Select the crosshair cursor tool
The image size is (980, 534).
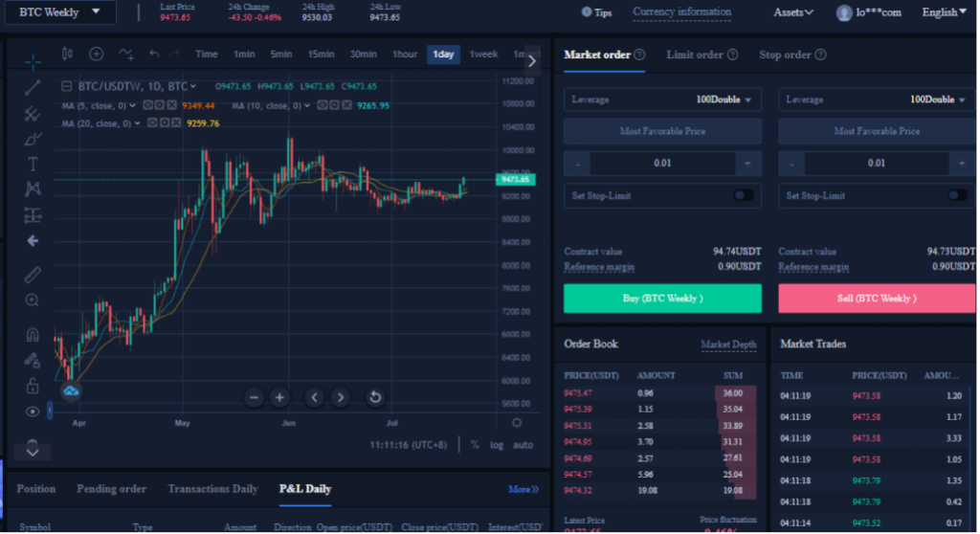pos(33,61)
